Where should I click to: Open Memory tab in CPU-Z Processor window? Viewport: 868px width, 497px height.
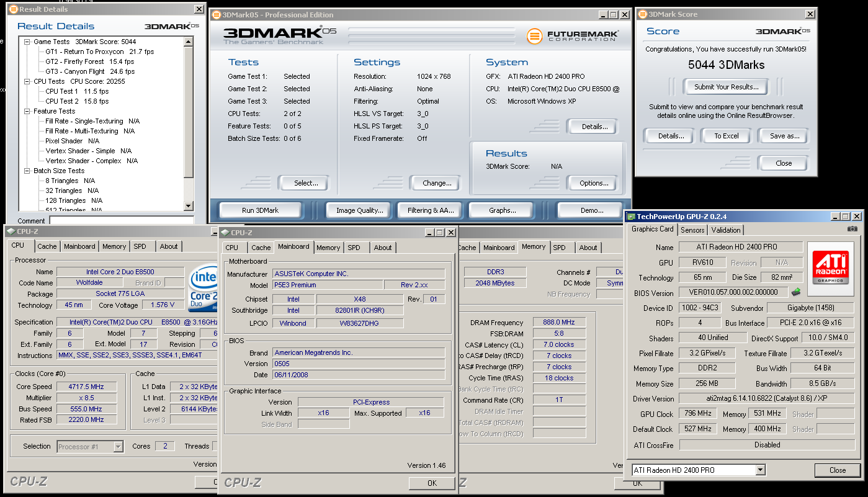(114, 246)
